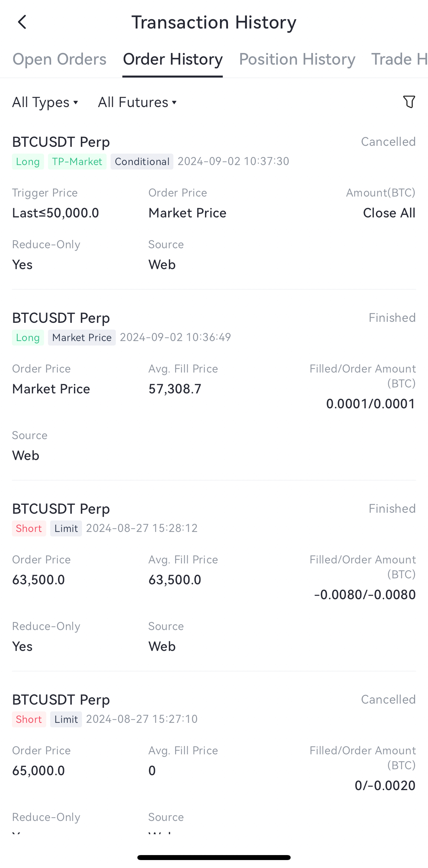Click the Long tag on the TP-Market order
428x868 pixels.
point(28,161)
